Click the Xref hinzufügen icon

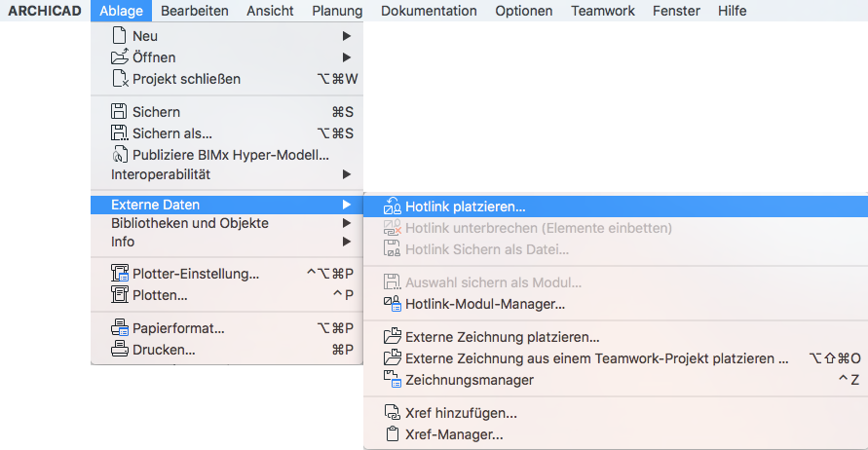[x=393, y=413]
